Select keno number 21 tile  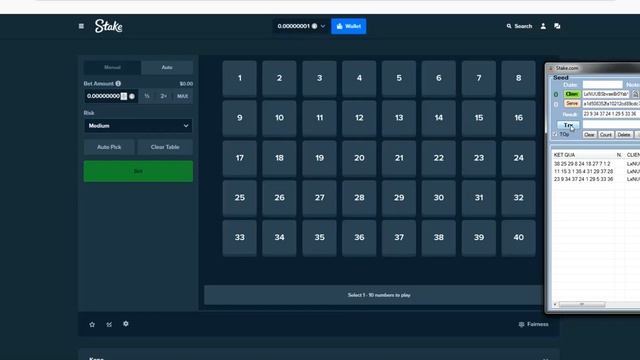(x=399, y=158)
